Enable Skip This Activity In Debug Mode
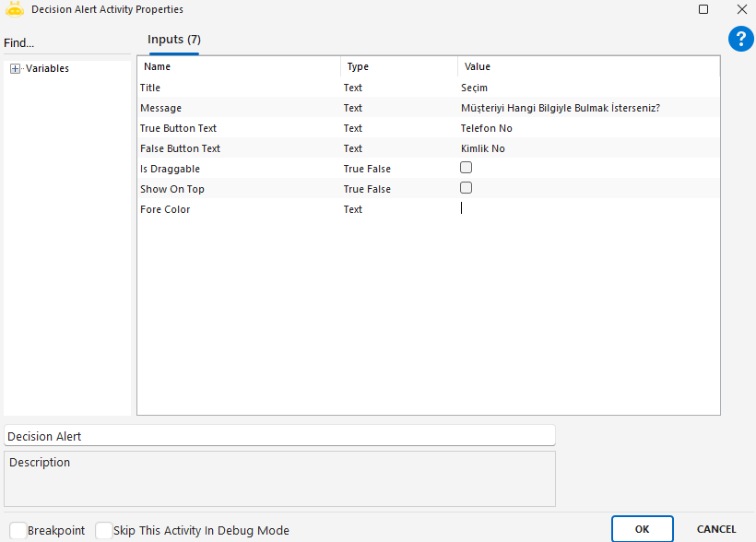Viewport: 756px width, 542px height. 104,530
